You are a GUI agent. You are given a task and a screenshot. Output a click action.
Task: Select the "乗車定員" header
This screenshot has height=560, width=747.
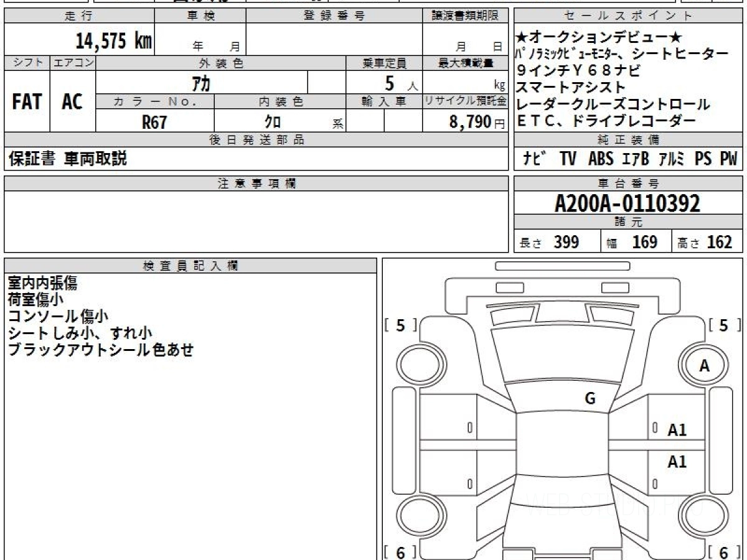tap(384, 63)
